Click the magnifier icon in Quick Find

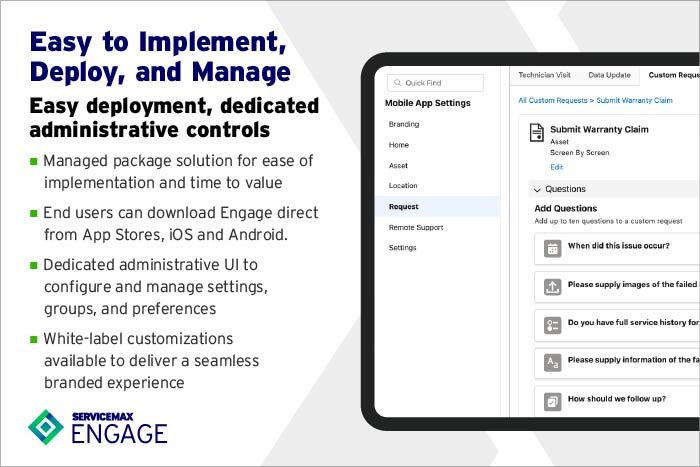(x=397, y=83)
